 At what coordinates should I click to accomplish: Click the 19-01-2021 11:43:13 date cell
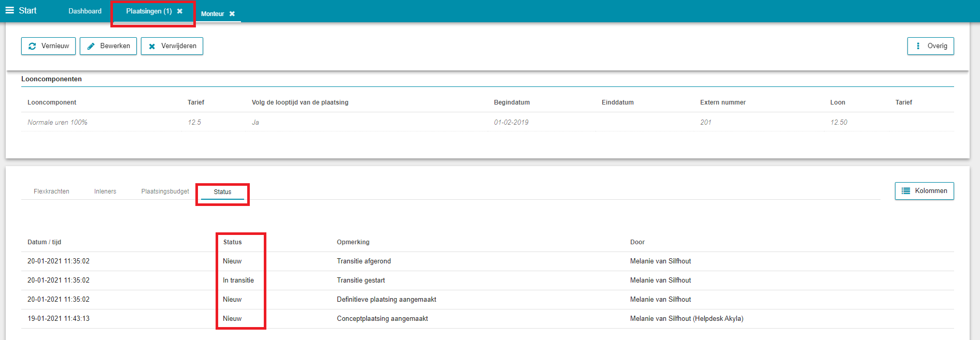[59, 319]
